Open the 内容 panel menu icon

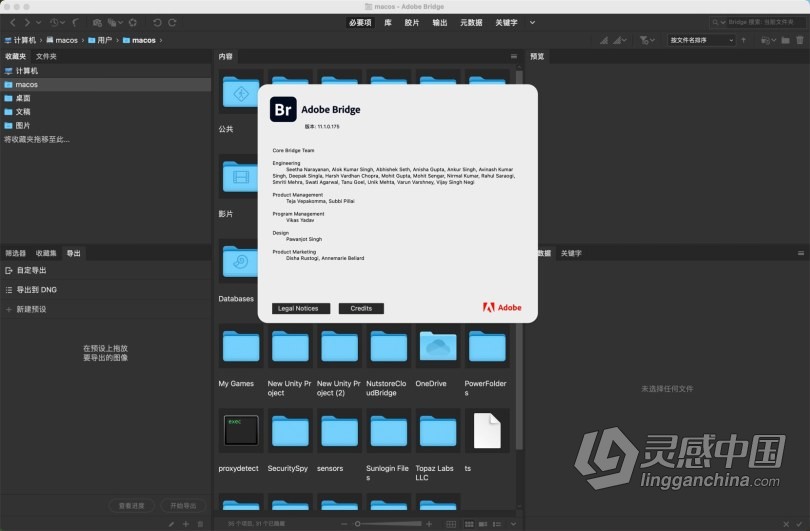pos(513,56)
